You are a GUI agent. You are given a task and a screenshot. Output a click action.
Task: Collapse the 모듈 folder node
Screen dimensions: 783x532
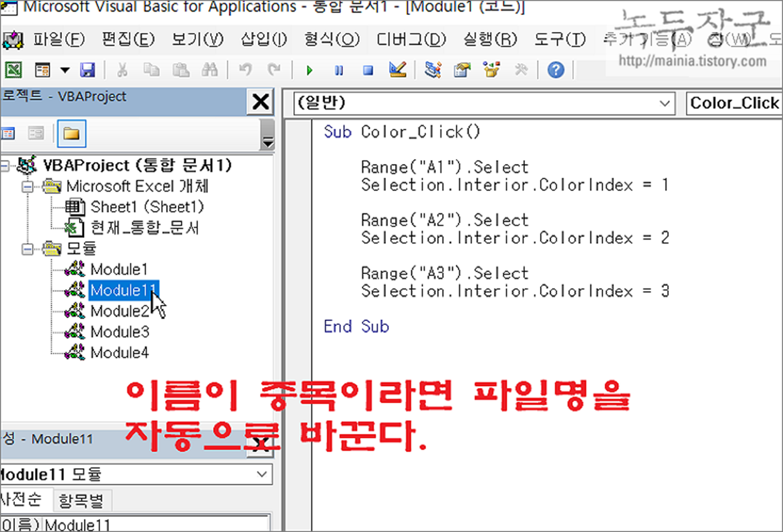pos(27,249)
